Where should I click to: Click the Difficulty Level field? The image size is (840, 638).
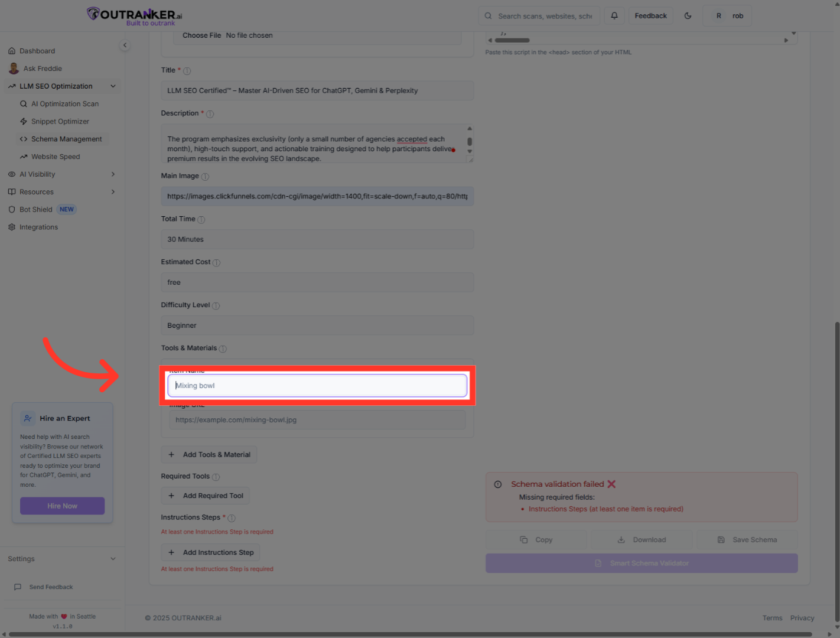tap(317, 325)
